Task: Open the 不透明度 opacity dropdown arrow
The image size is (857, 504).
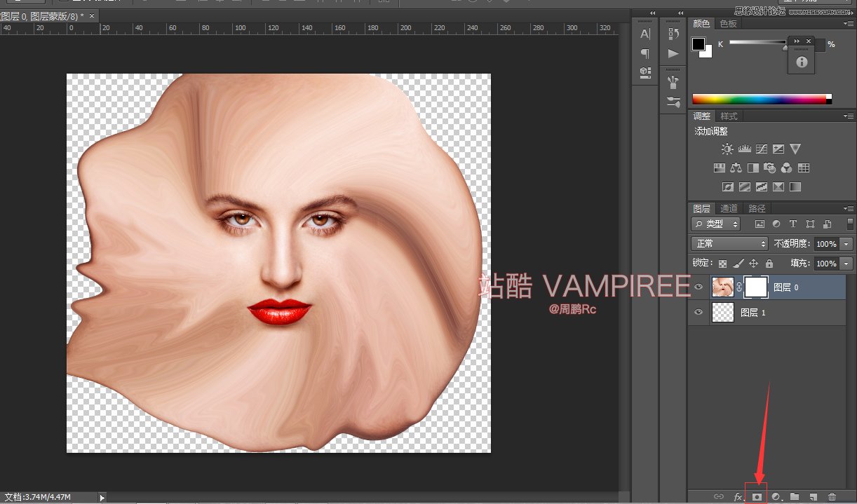Action: pyautogui.click(x=846, y=244)
